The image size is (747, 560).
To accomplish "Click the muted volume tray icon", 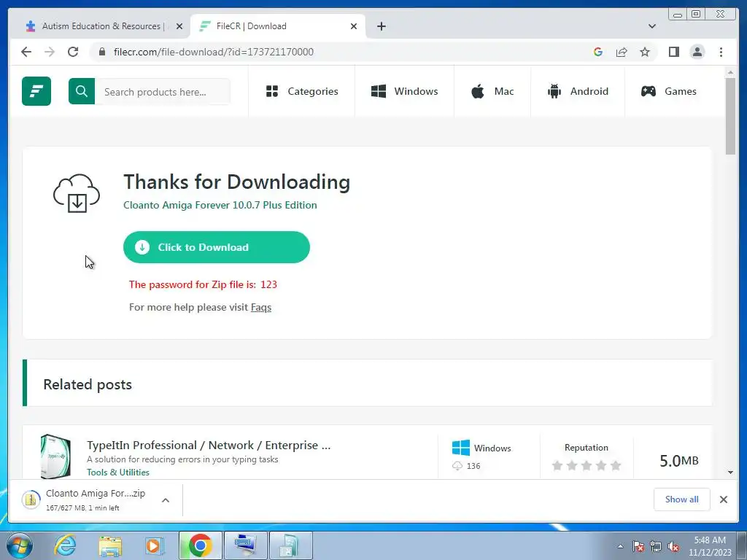I will 673,547.
